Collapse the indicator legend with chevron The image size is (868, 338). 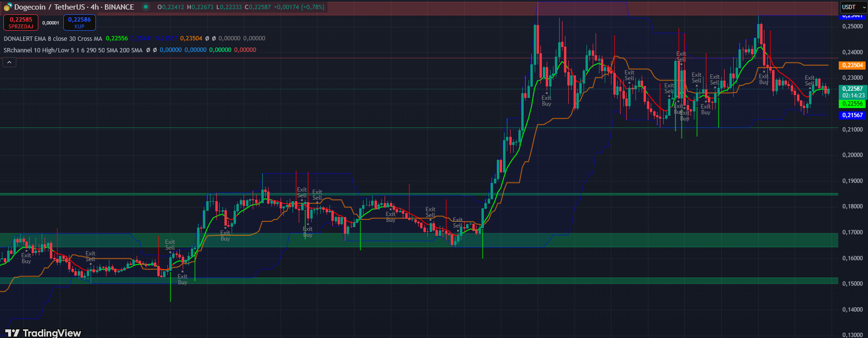(x=9, y=62)
